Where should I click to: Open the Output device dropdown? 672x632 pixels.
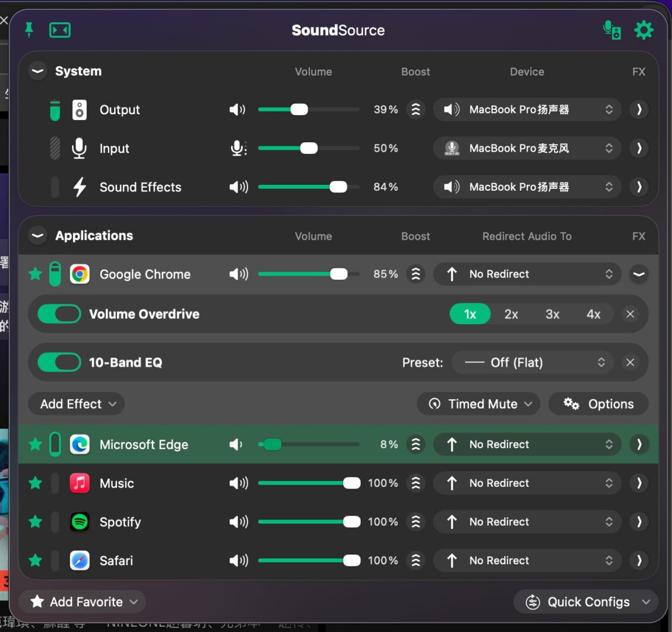(x=527, y=109)
